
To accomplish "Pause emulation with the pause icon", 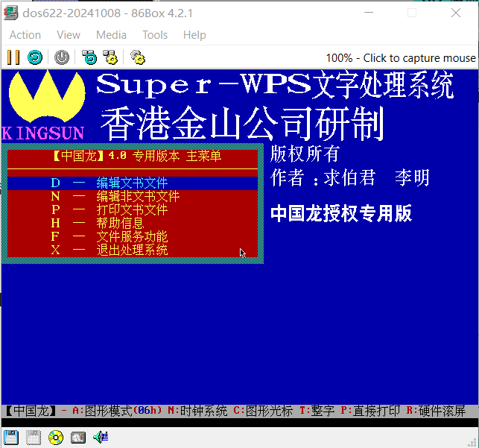I will [x=13, y=57].
